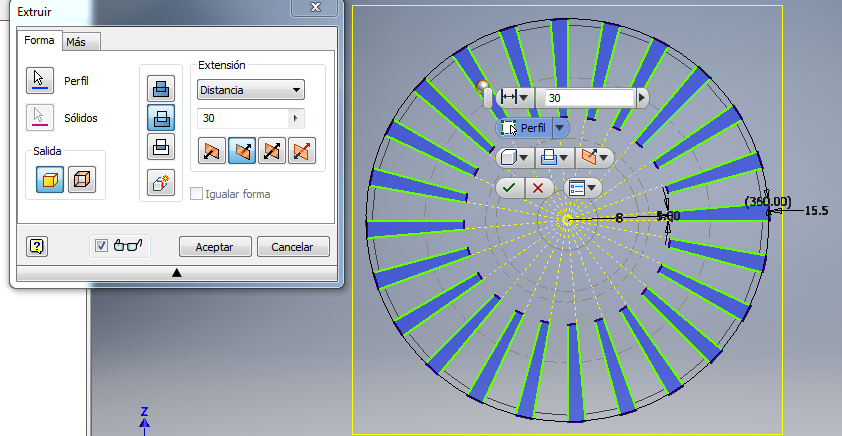The height and width of the screenshot is (436, 842).
Task: Choose the Cut operation button
Action: point(161,118)
